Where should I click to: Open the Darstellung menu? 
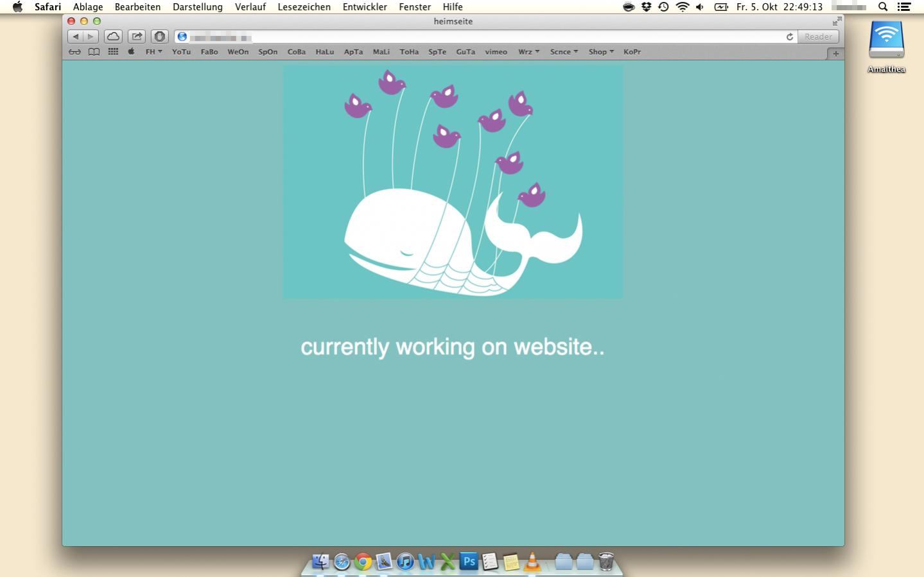[198, 7]
